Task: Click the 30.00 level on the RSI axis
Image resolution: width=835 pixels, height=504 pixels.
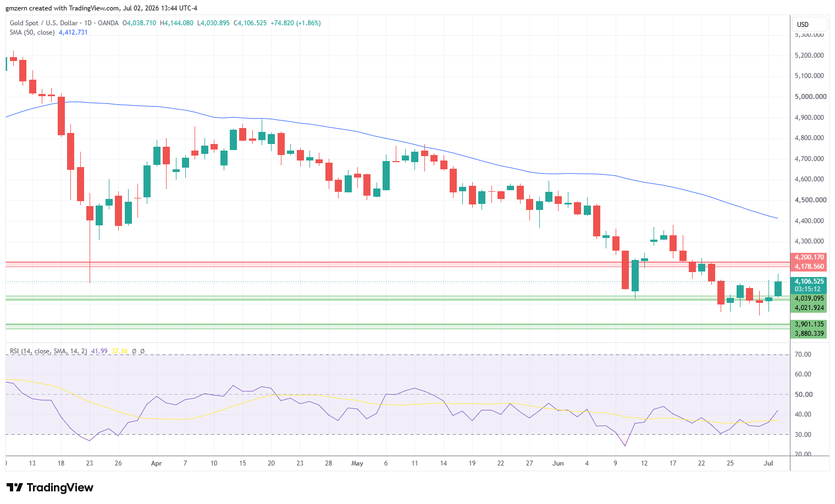Action: [803, 435]
